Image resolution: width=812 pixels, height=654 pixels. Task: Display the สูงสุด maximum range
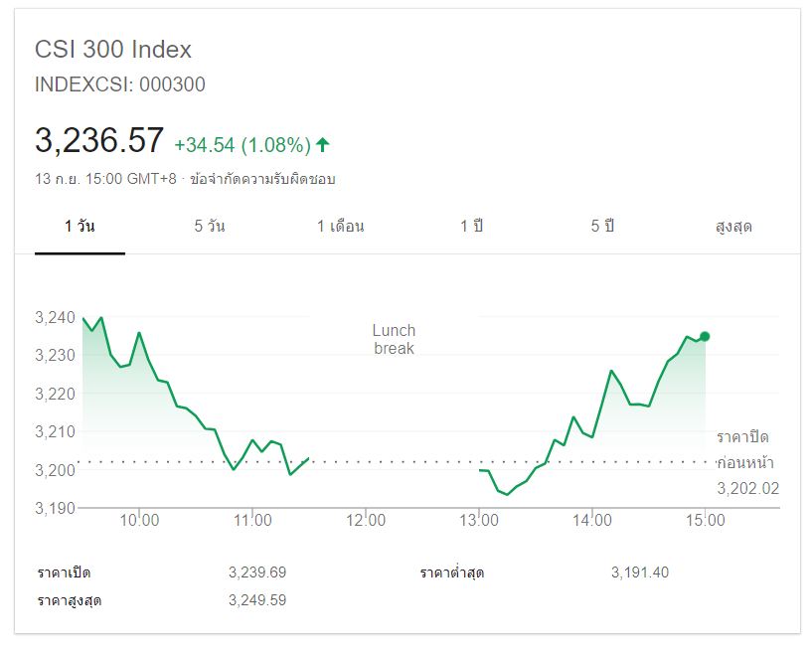[x=733, y=227]
